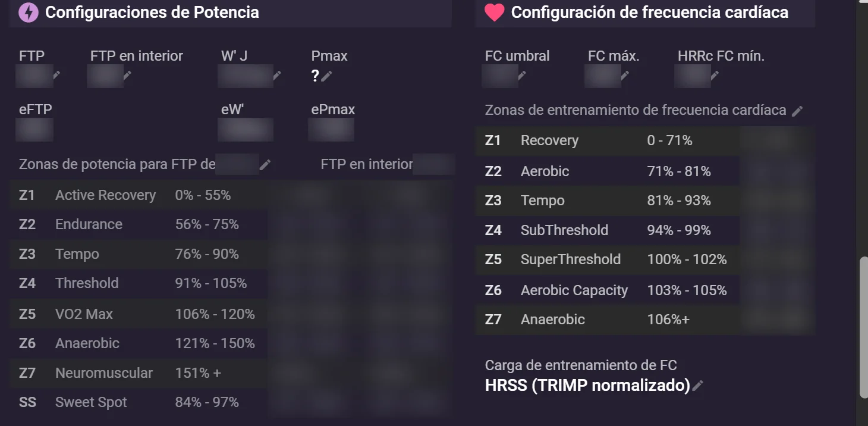Edit Pmax value pencil icon
Screen dimensions: 868x426
pyautogui.click(x=326, y=76)
